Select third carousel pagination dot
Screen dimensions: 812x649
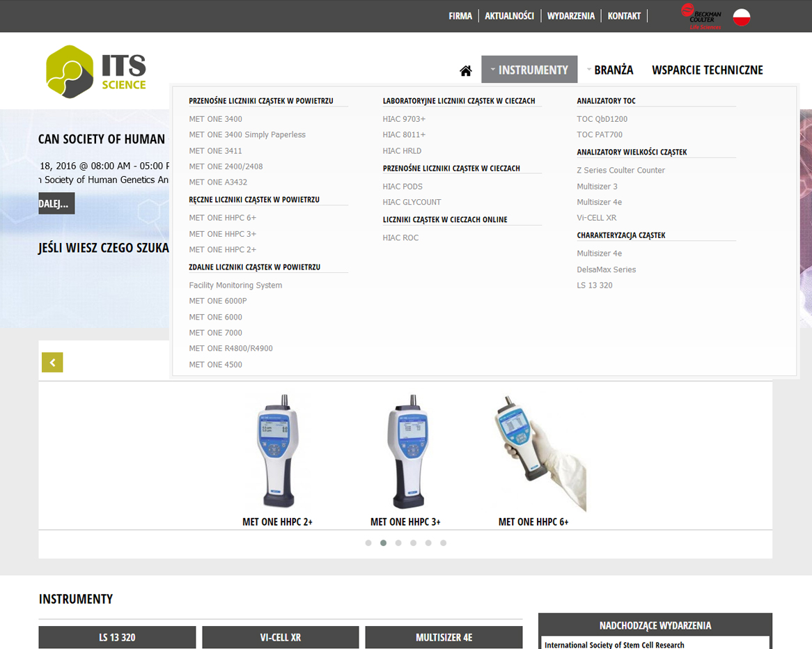point(398,543)
